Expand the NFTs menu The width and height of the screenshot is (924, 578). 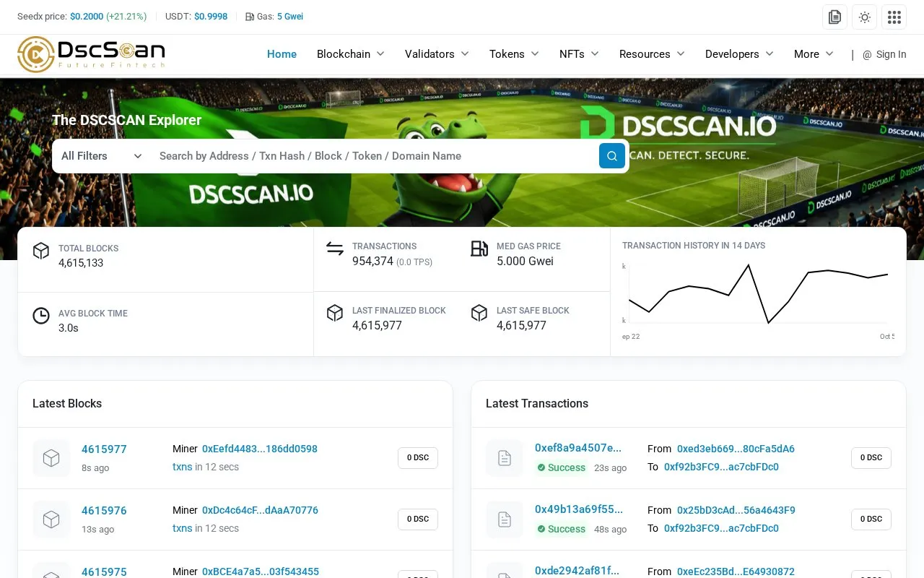(x=579, y=54)
